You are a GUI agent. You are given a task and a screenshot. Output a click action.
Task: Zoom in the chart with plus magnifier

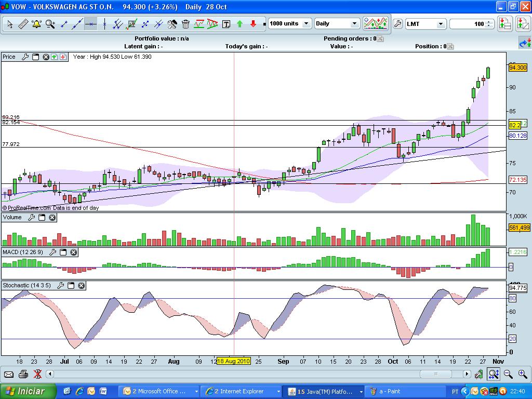(x=523, y=374)
